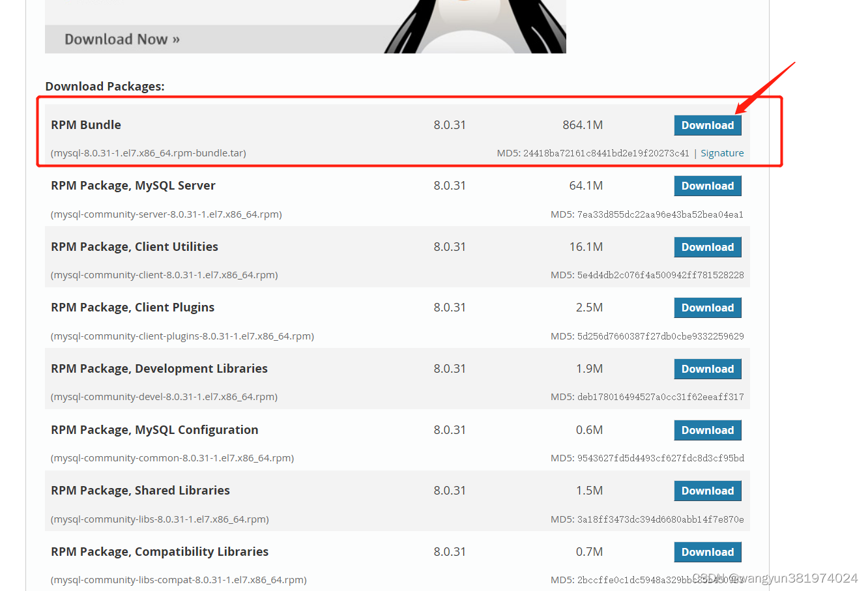
Task: Select filename mysql-community-common-8.0.31-1.el7.x86_64.rpm
Action: (x=172, y=458)
